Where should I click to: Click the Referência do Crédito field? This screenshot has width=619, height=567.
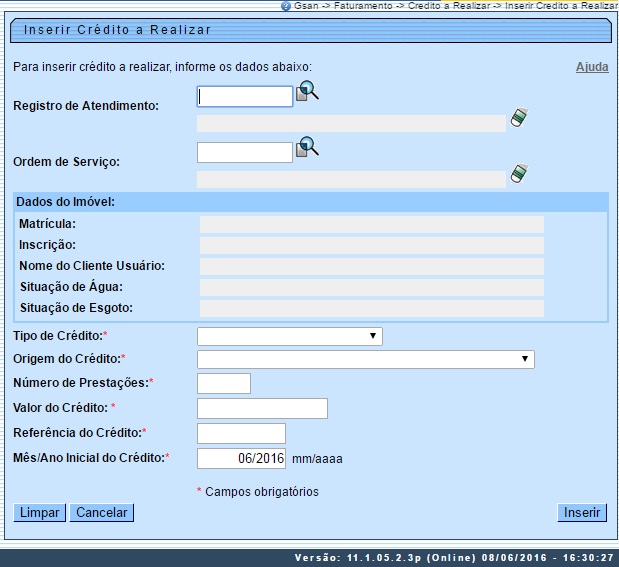click(x=241, y=433)
